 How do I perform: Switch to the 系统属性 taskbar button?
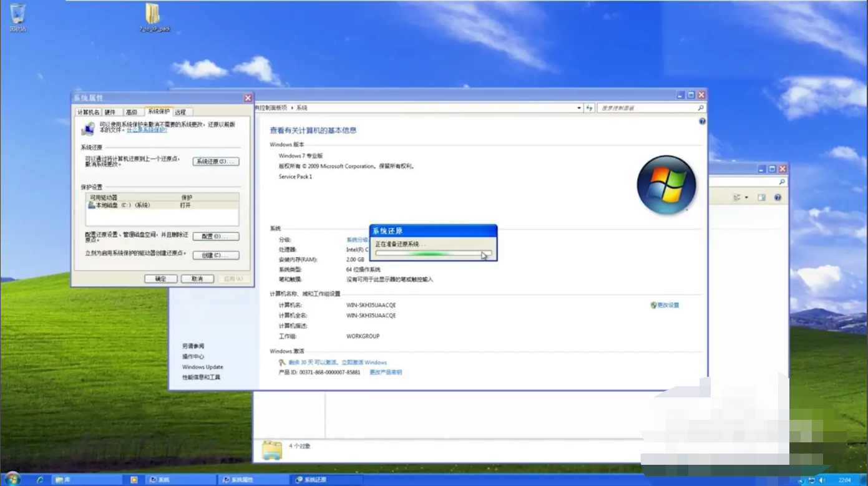pyautogui.click(x=255, y=480)
